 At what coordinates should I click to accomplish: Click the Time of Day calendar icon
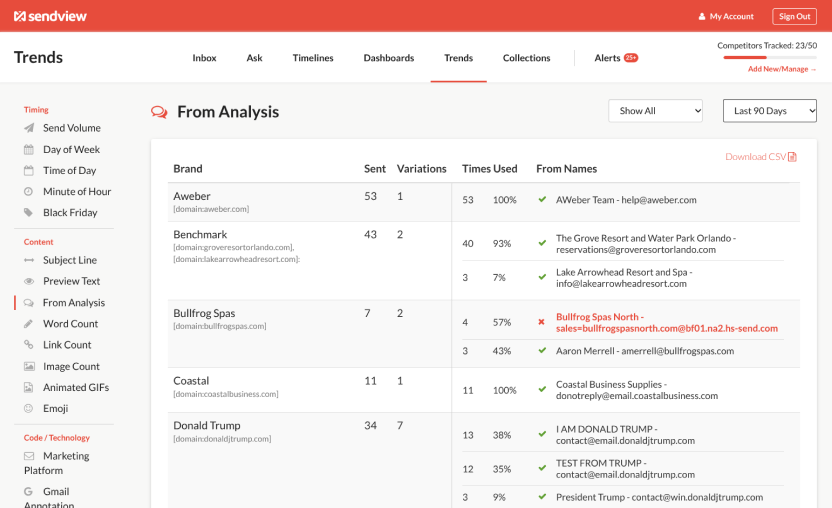(x=29, y=170)
